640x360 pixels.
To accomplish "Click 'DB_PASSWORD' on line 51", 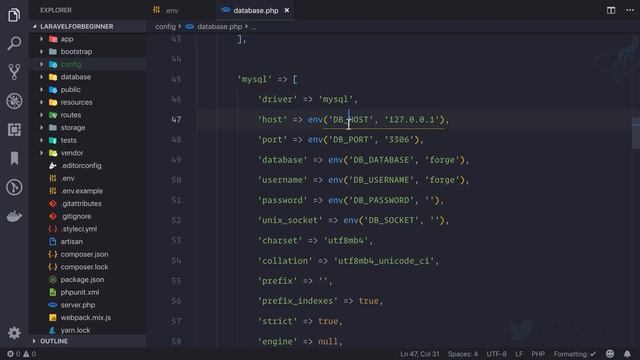I will tap(381, 200).
